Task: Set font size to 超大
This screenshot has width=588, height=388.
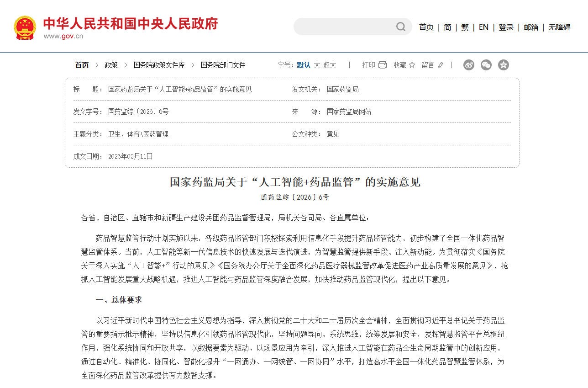Action: 330,65
